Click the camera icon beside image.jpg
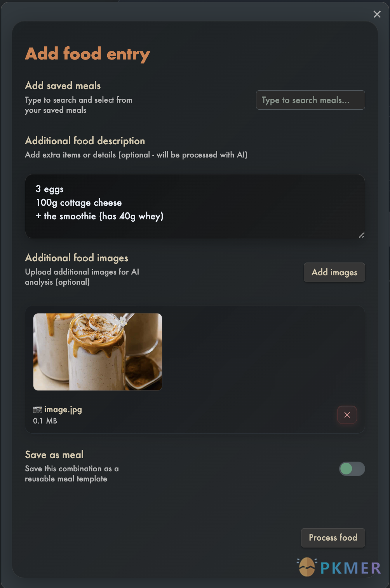 (x=37, y=409)
